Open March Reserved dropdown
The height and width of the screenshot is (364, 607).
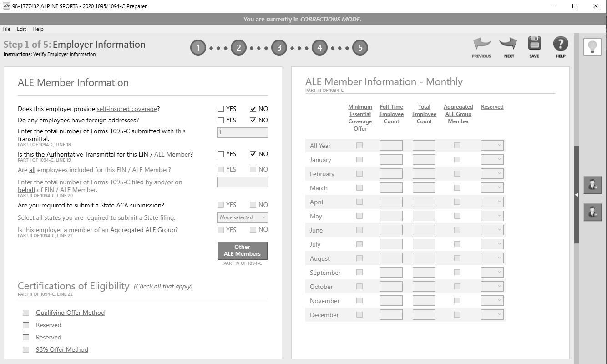pos(492,187)
